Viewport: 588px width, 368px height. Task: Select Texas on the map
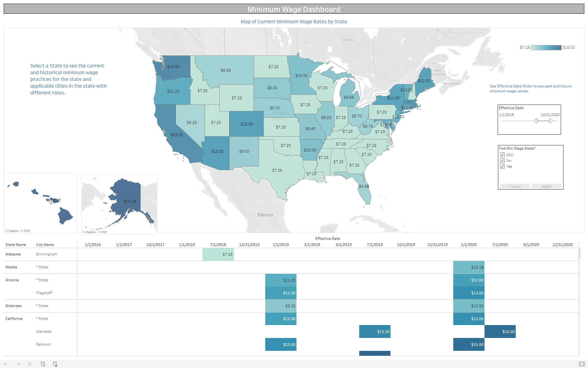[x=277, y=170]
